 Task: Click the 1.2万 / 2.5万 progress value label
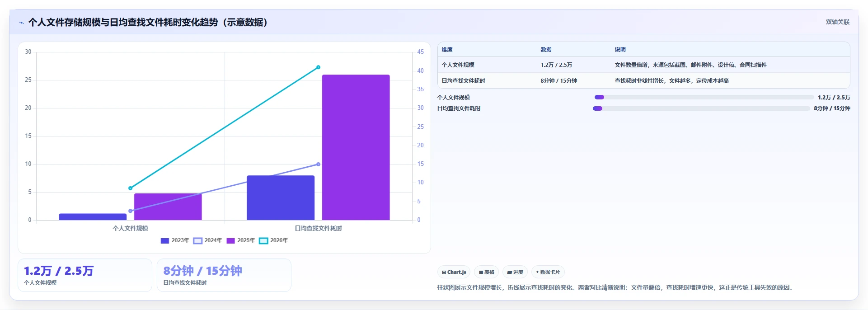tap(834, 98)
